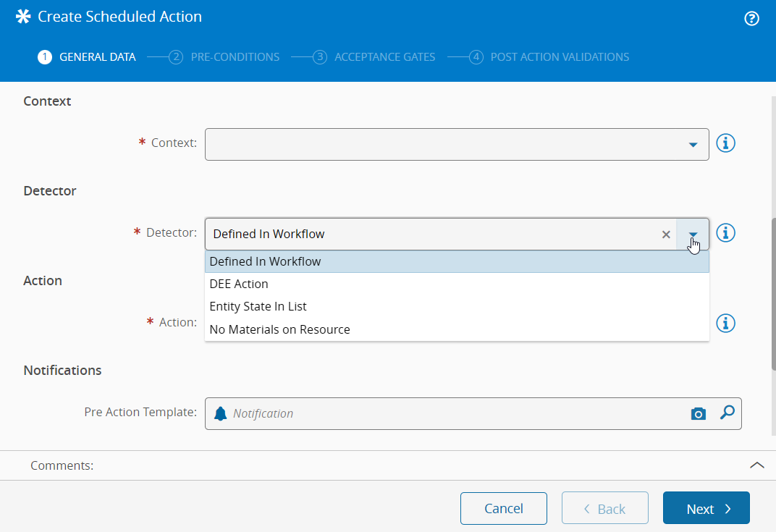Open the Post Action Validations step
This screenshot has width=776, height=532.
click(549, 57)
